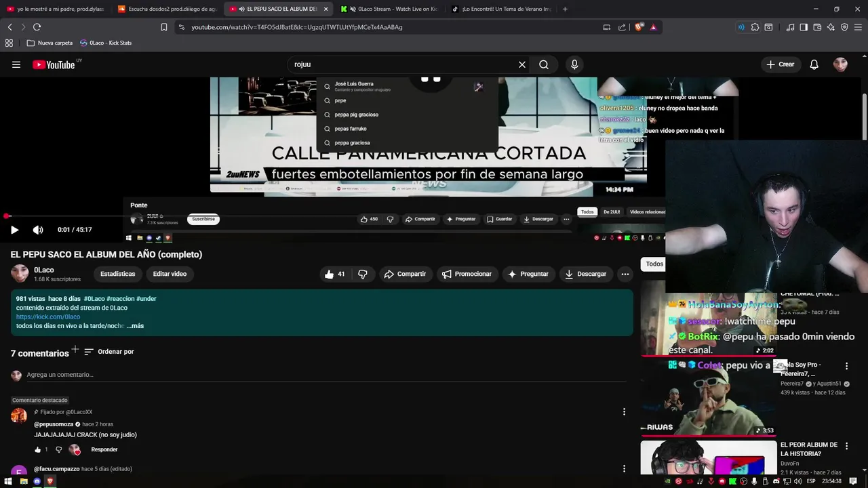
Task: Open @pepusomoza channel name
Action: point(54,424)
